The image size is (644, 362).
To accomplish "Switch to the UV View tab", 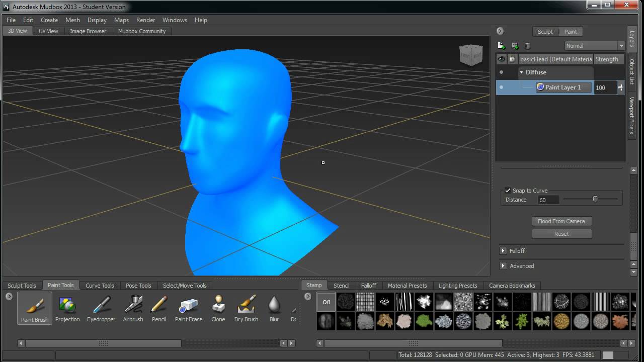I will coord(48,31).
